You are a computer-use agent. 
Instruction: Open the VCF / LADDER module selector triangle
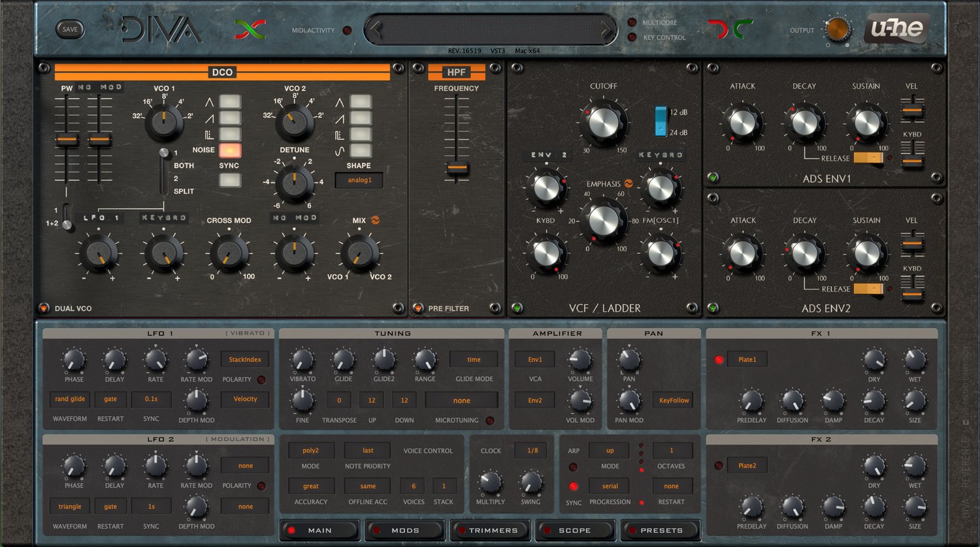tap(517, 308)
